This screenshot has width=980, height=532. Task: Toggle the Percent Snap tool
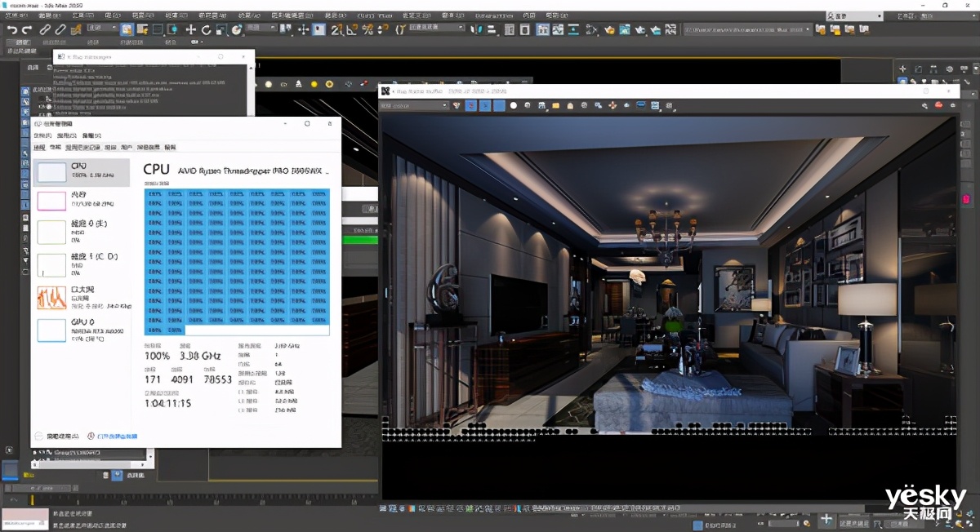367,29
